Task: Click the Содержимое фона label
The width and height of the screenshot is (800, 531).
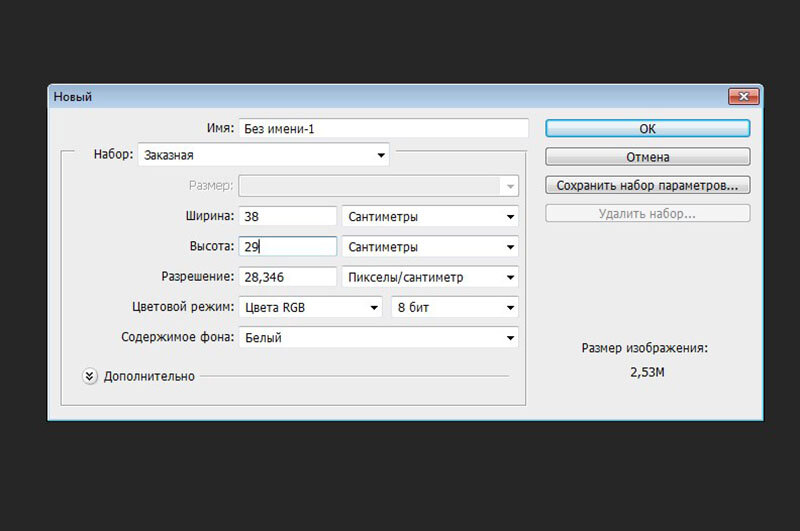Action: (178, 337)
